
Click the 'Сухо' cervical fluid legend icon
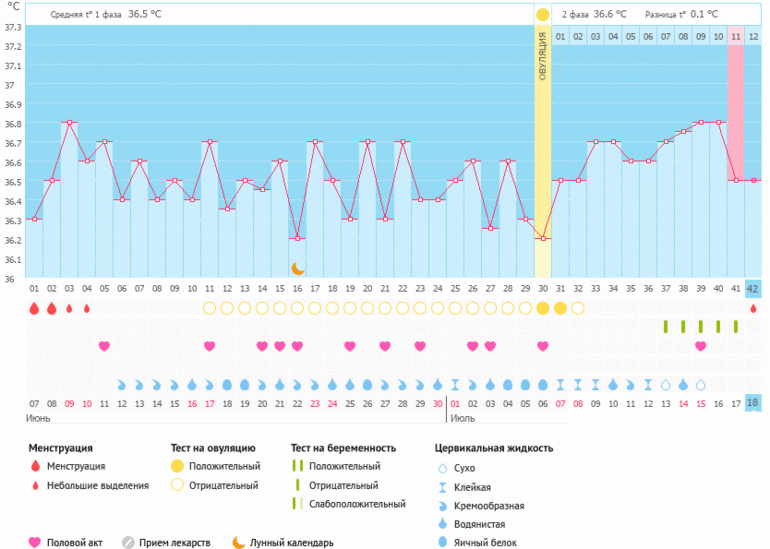tap(443, 467)
